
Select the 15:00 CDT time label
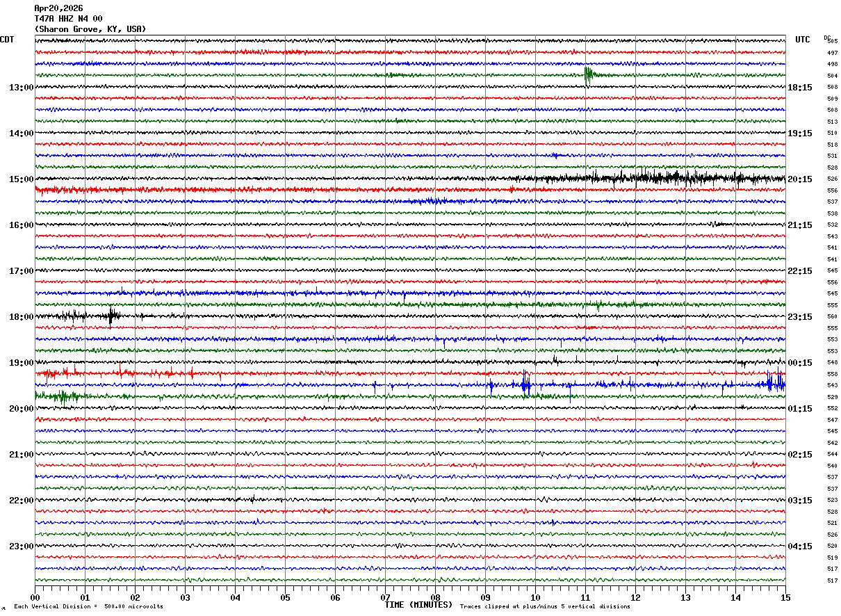coord(22,179)
